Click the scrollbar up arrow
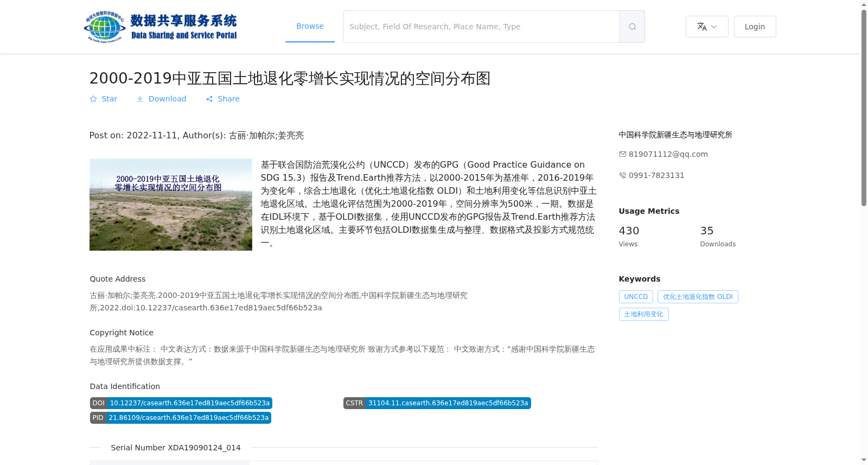The height and width of the screenshot is (465, 868). (864, 4)
